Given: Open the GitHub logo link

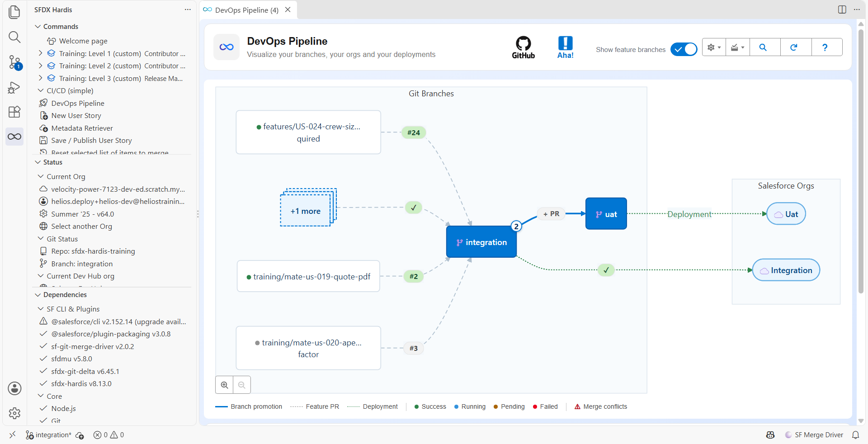Looking at the screenshot, I should [523, 47].
